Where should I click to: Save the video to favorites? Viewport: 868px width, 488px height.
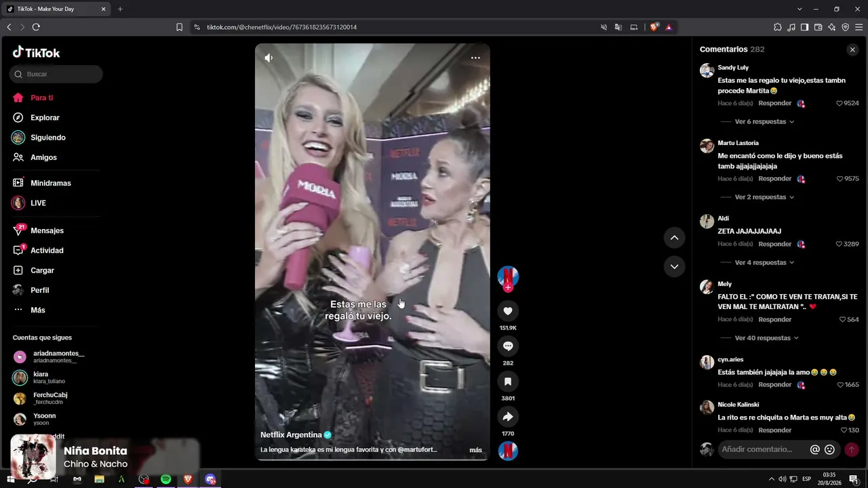508,382
